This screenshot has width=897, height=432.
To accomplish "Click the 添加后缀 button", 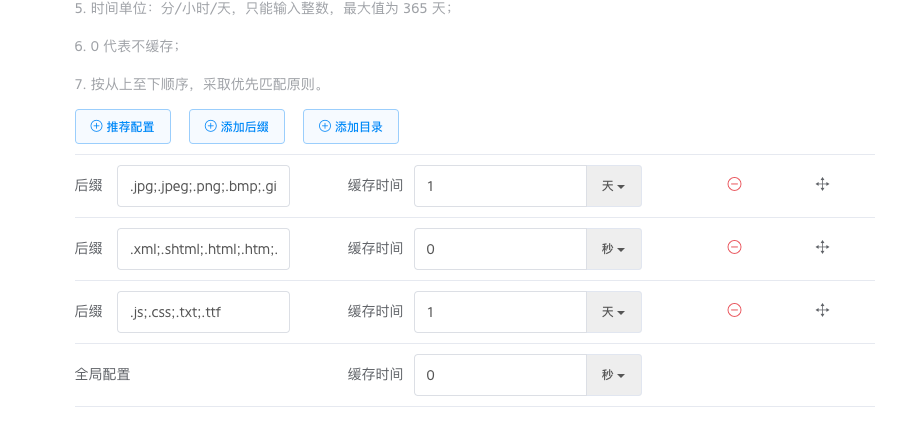I will pos(236,127).
